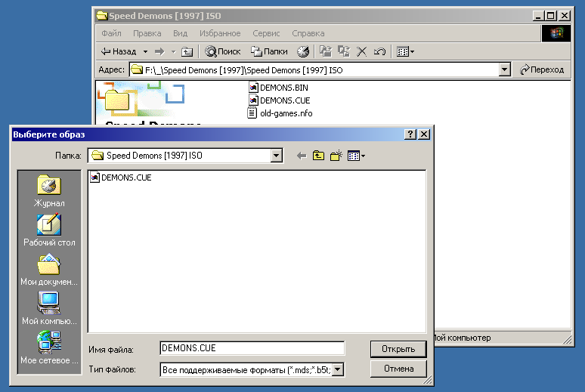Click the Поиск toolbar button

[223, 51]
